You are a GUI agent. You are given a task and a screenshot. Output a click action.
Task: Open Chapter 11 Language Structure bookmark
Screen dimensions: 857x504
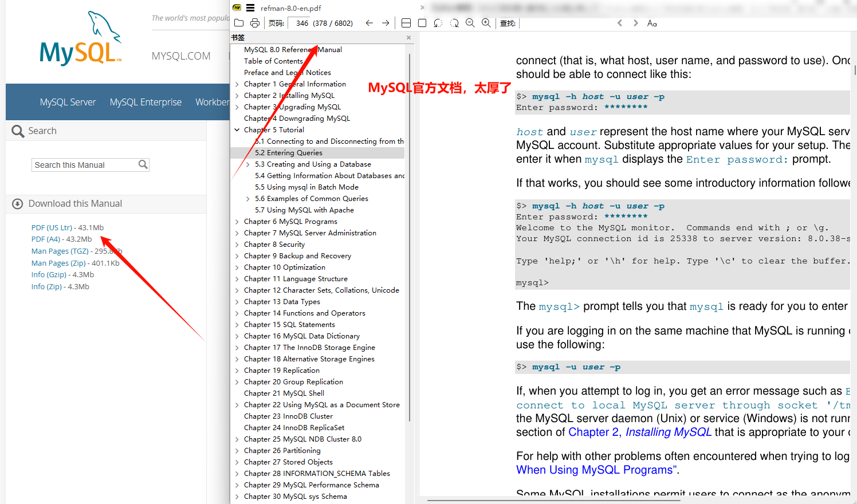click(x=296, y=279)
